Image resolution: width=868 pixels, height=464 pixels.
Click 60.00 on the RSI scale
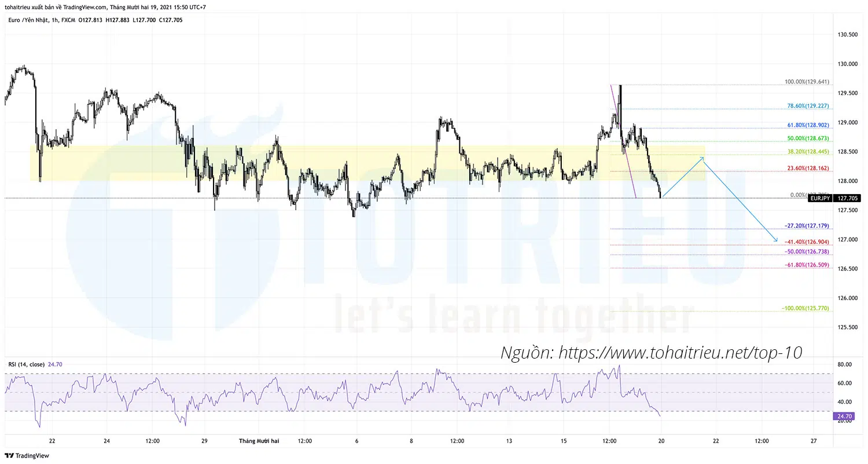pos(845,383)
